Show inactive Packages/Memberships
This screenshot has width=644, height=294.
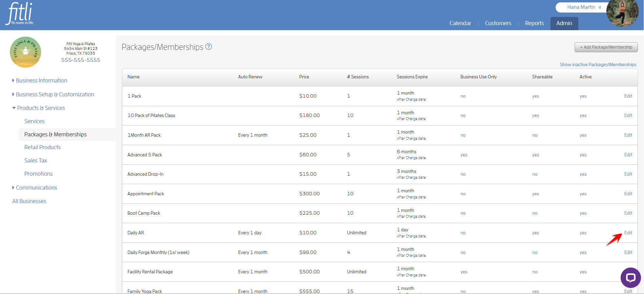point(598,64)
